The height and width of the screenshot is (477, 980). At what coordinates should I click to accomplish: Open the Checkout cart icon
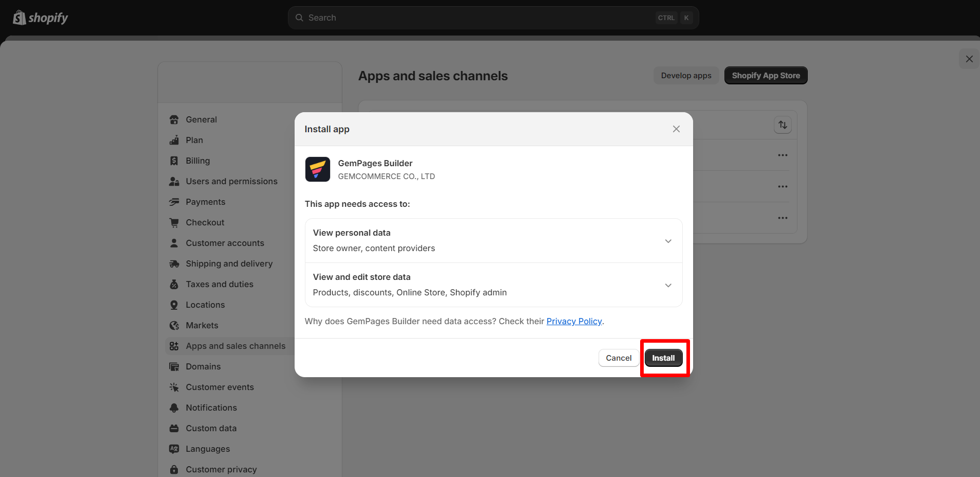pos(174,222)
